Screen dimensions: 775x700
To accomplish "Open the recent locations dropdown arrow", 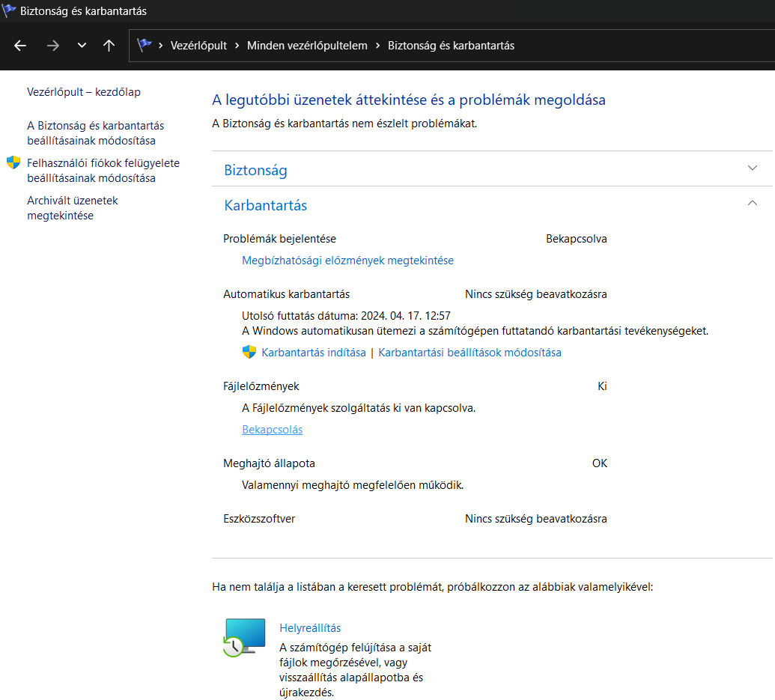I will pyautogui.click(x=82, y=46).
